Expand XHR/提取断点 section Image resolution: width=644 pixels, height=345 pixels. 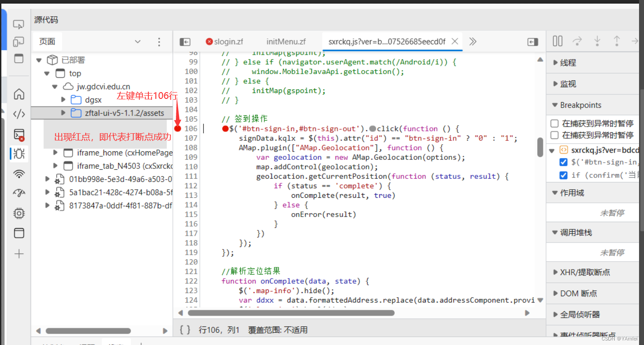(555, 272)
